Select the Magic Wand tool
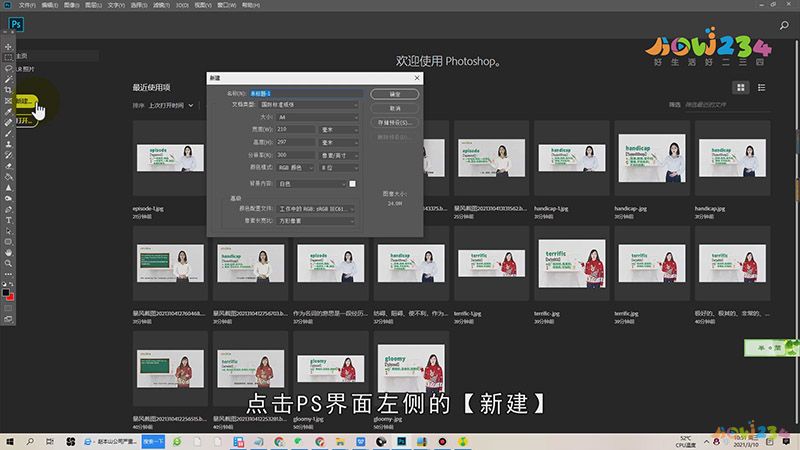 [x=8, y=79]
